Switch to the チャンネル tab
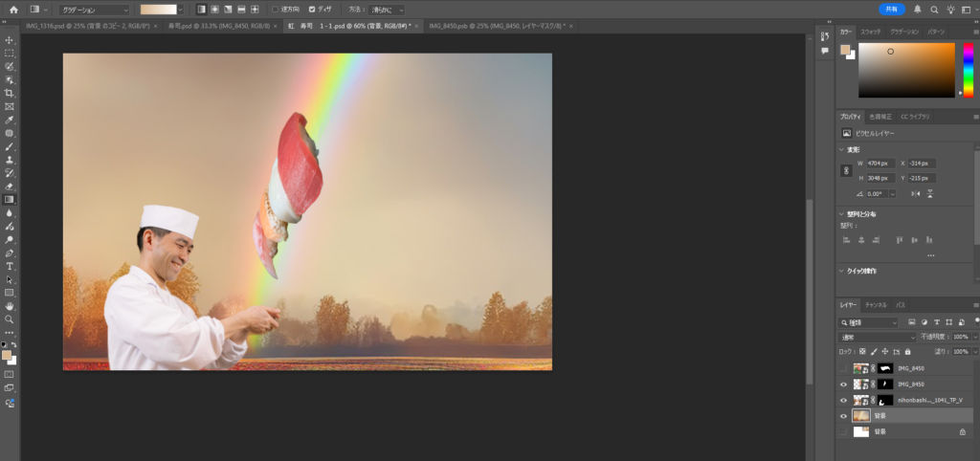Image resolution: width=980 pixels, height=461 pixels. click(876, 304)
